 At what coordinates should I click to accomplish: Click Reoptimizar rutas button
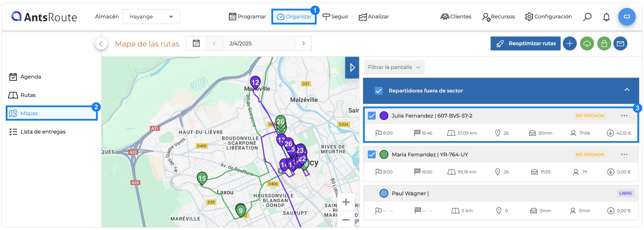pos(525,43)
